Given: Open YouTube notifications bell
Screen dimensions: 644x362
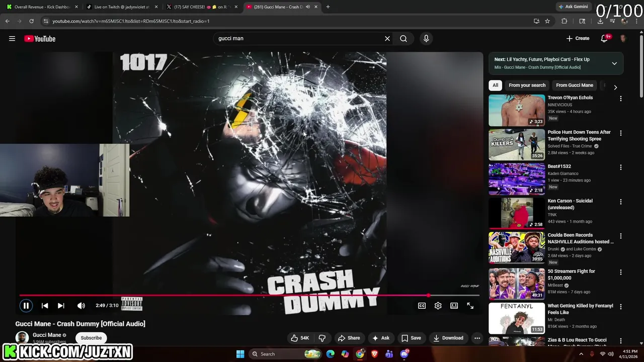Looking at the screenshot, I should click(x=605, y=39).
